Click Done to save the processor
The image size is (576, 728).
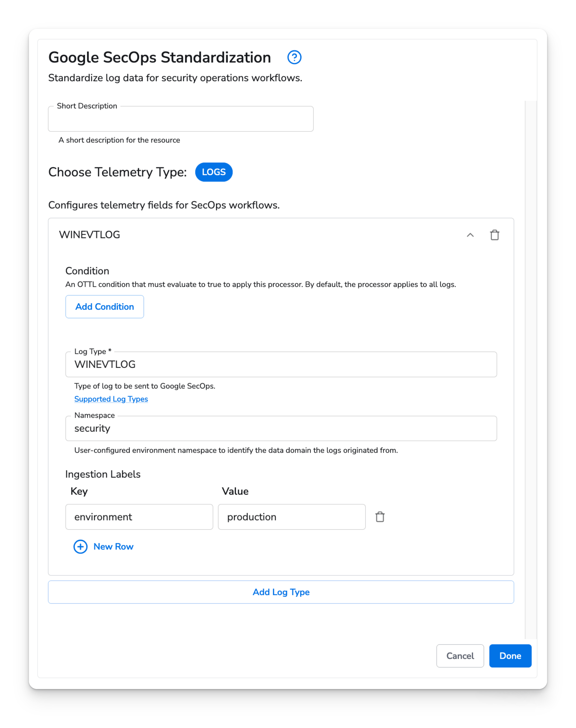(x=510, y=656)
